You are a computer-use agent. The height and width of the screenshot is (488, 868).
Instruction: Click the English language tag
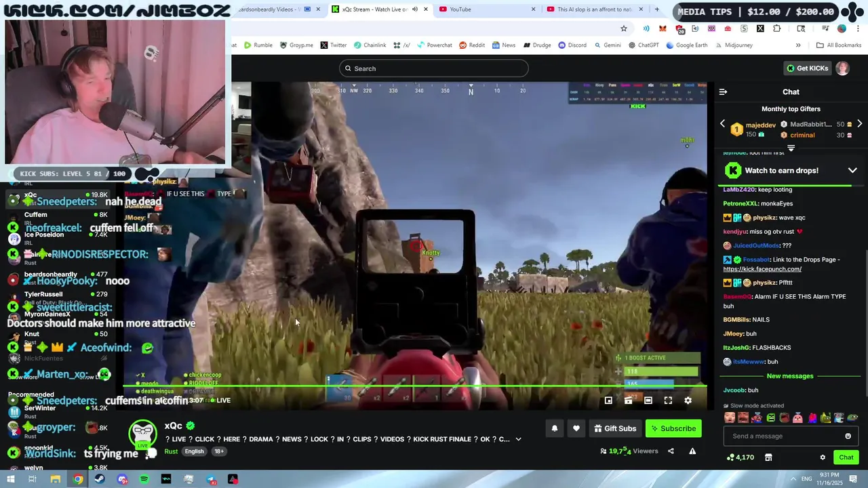click(195, 451)
